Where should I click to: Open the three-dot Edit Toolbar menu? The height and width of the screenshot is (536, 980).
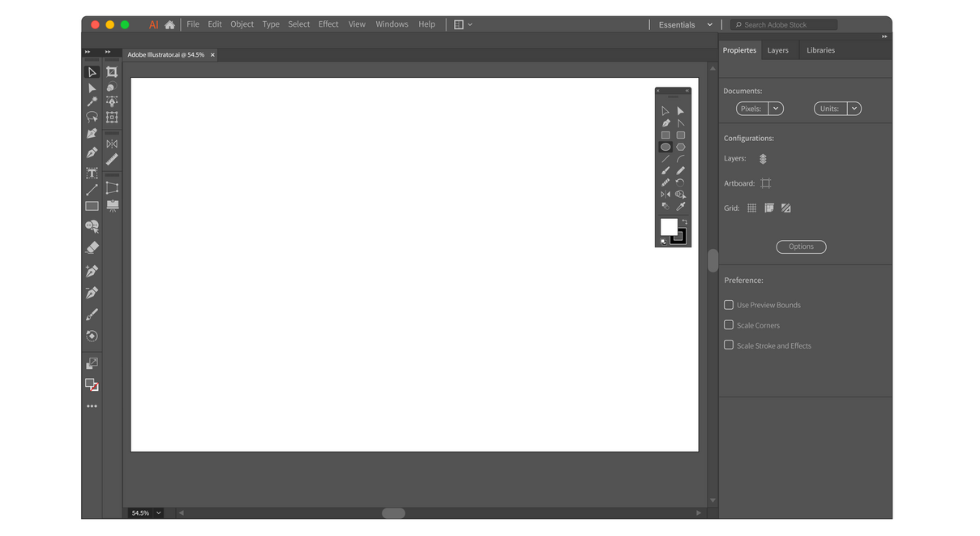tap(92, 406)
